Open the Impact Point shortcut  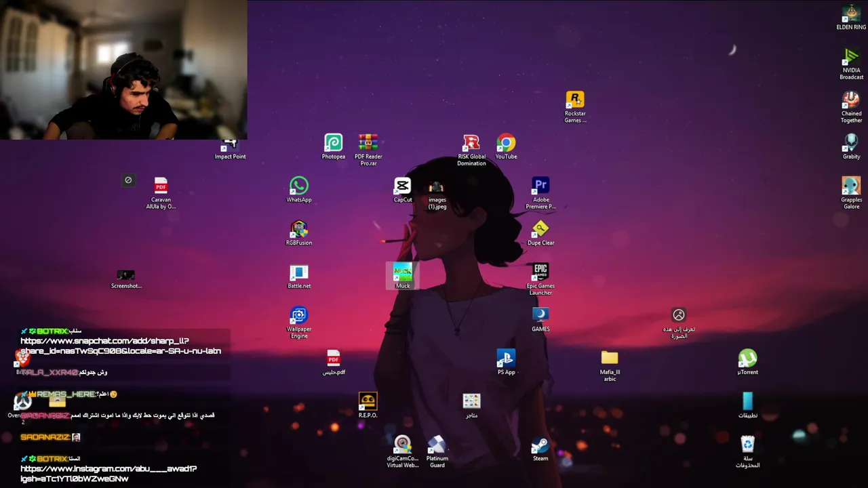click(230, 150)
